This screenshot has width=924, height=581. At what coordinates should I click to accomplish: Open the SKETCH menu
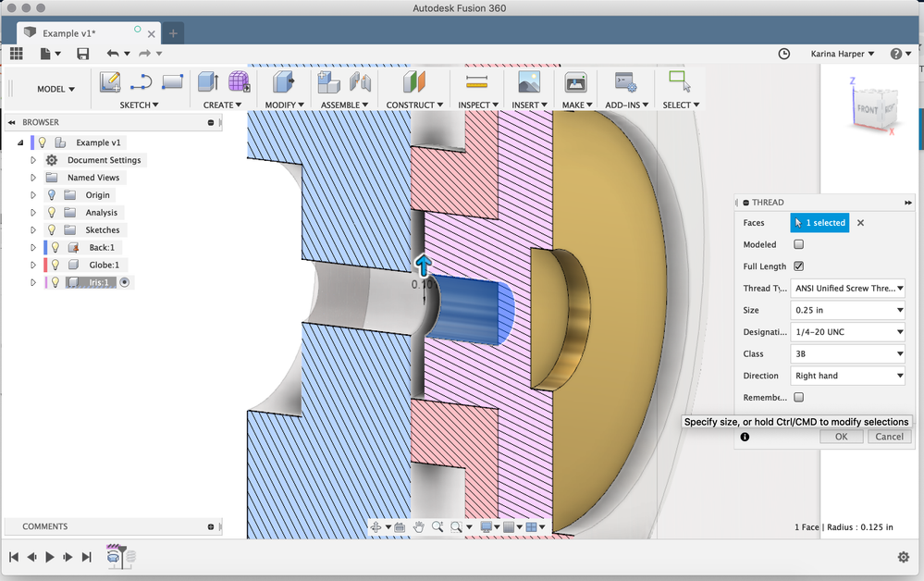tap(139, 105)
